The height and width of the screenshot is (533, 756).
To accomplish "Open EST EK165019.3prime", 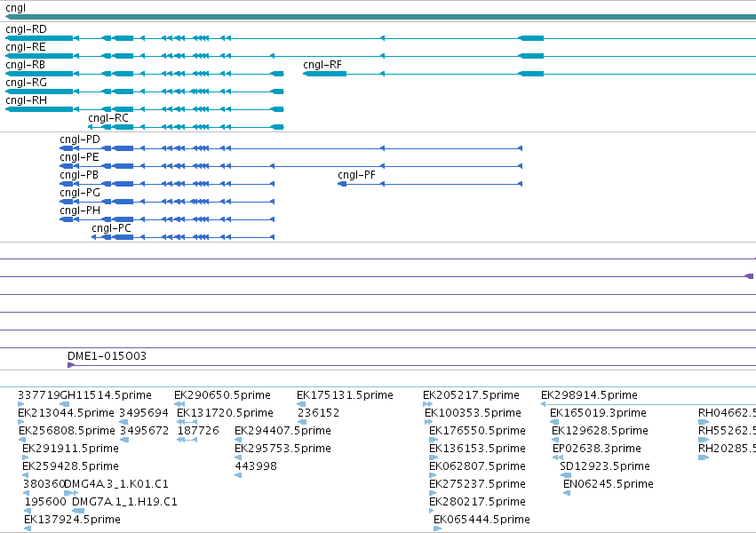I will [x=598, y=413].
